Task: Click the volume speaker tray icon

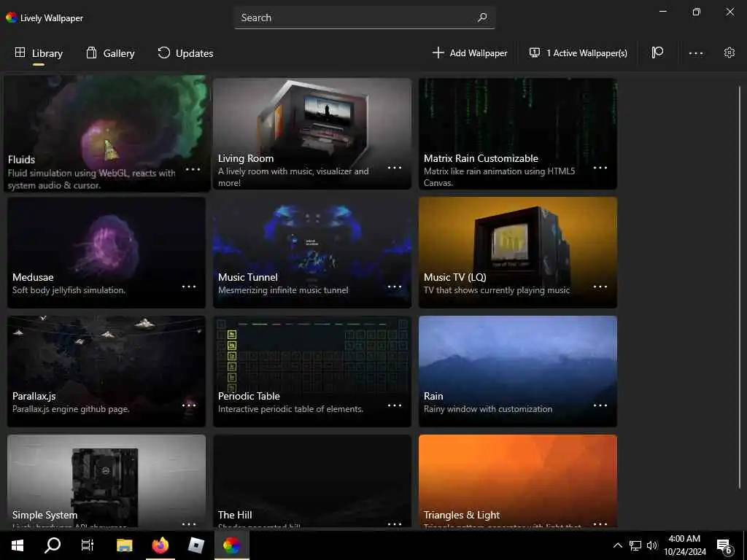Action: pos(652,545)
